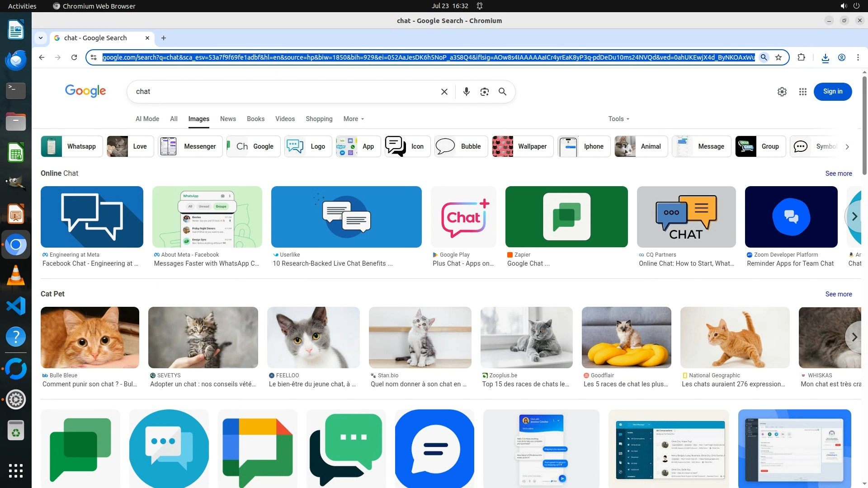Reload the page
Screen dimensions: 868x488
point(74,57)
